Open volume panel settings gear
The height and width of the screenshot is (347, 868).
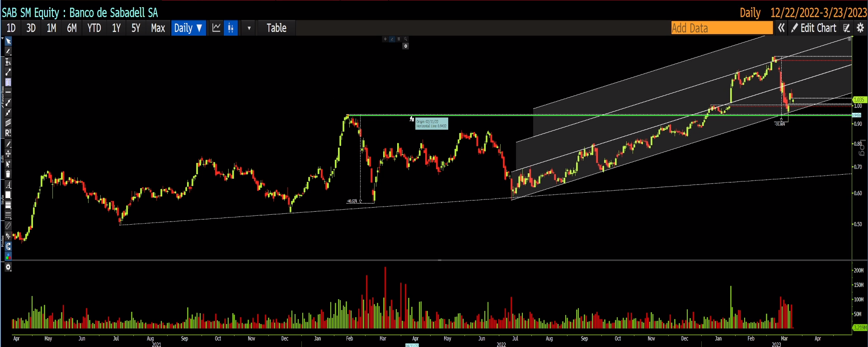8,267
